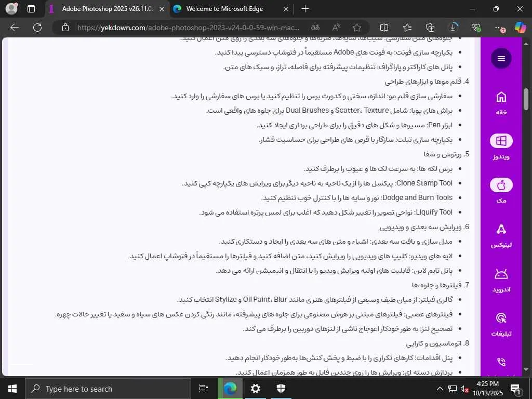Close the Adobe Photoshop 2025 tab
The height and width of the screenshot is (399, 532).
162,9
